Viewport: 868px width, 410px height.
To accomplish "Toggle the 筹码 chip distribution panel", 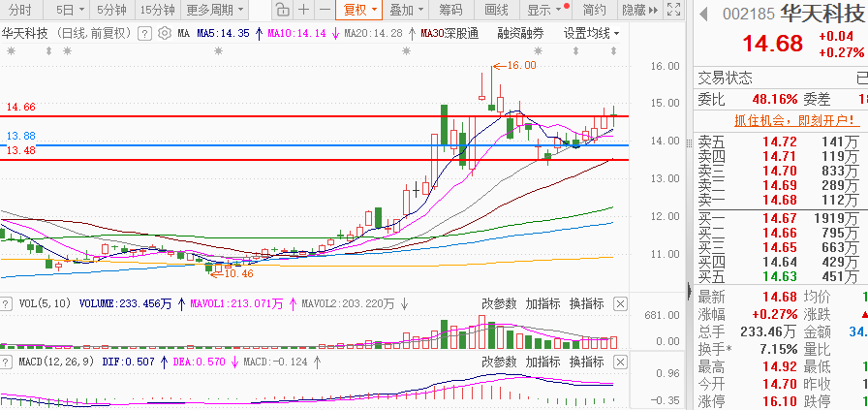I will (451, 10).
